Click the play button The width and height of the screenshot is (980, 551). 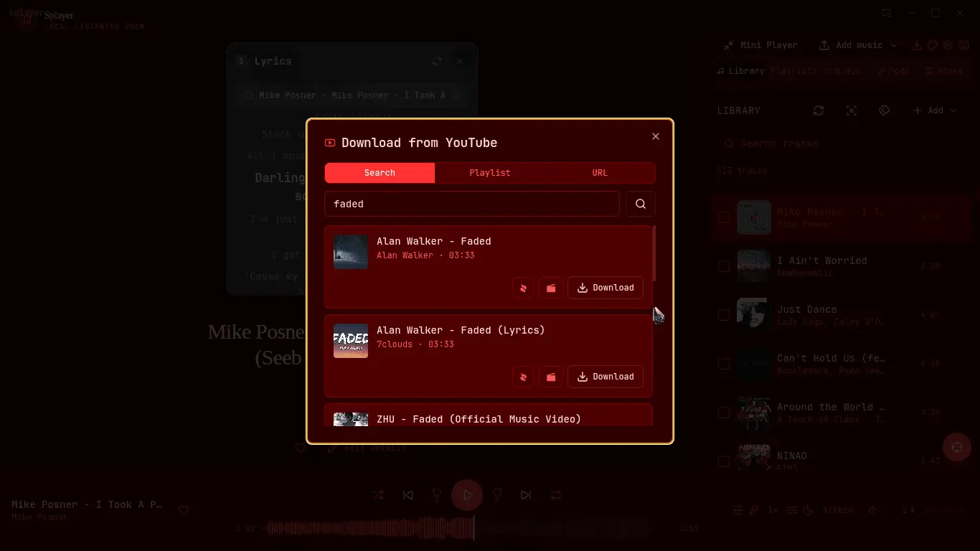(467, 495)
